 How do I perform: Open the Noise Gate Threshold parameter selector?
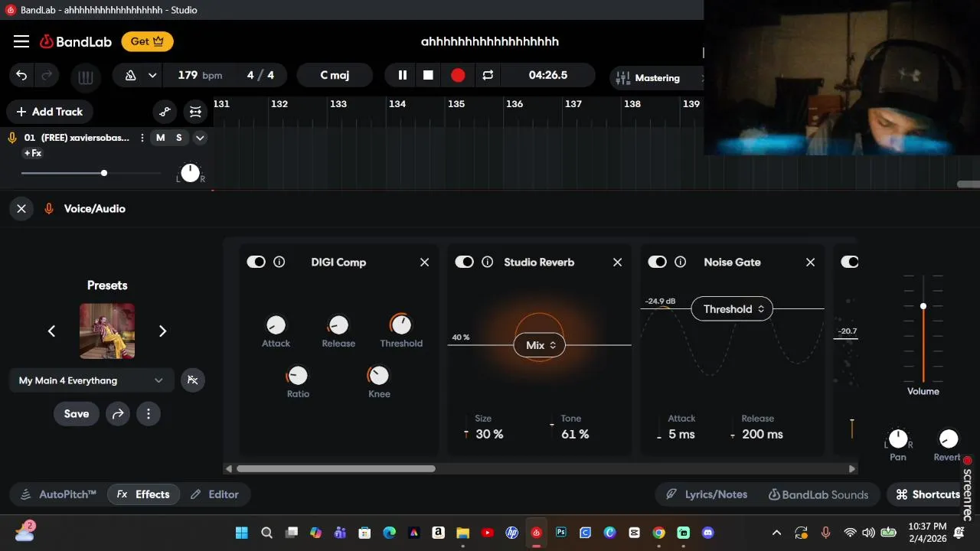click(x=732, y=309)
